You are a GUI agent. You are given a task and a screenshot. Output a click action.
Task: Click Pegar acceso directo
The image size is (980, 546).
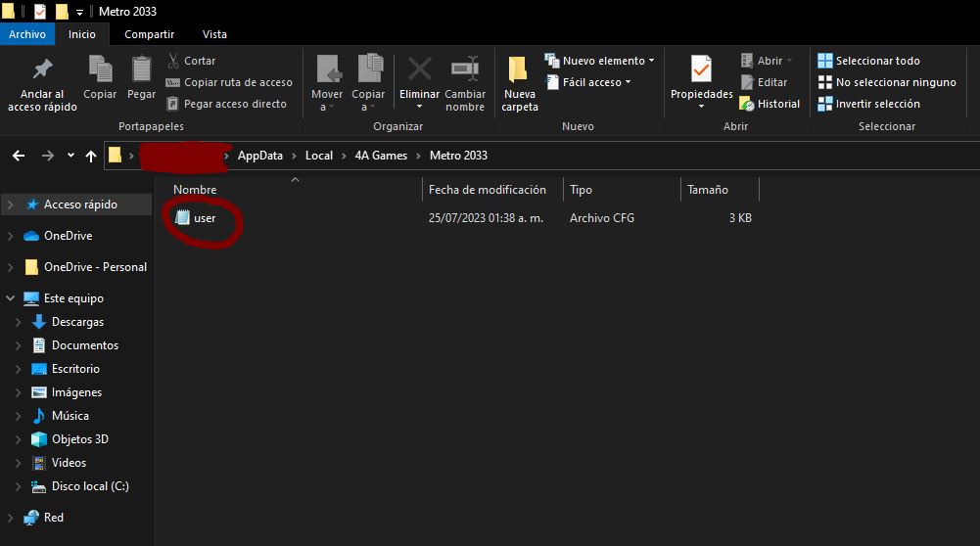tap(226, 104)
